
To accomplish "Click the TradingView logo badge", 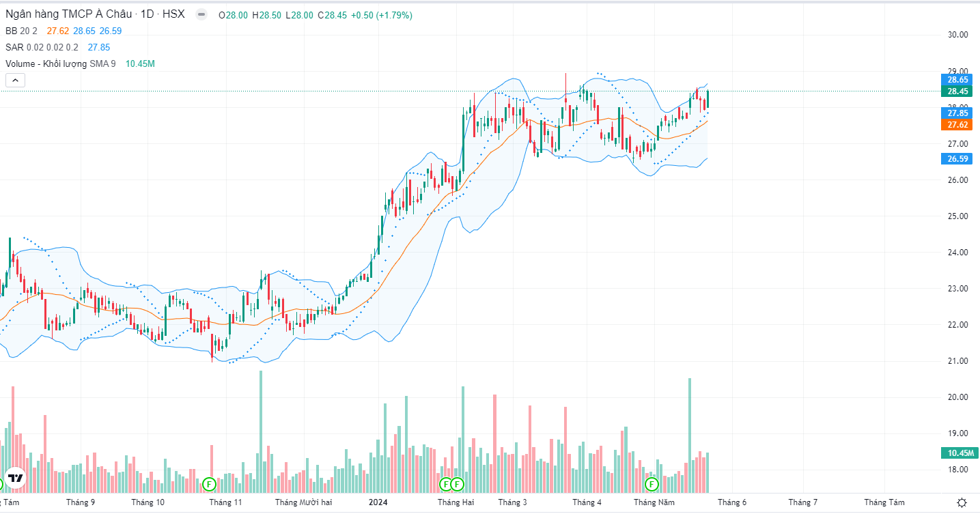I will 15,479.
